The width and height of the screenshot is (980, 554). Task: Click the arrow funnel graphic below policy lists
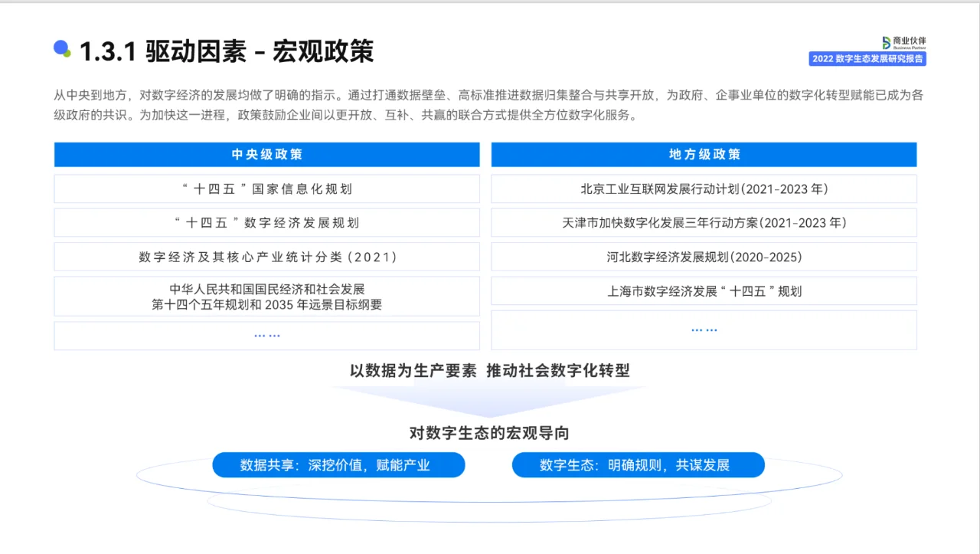490,396
